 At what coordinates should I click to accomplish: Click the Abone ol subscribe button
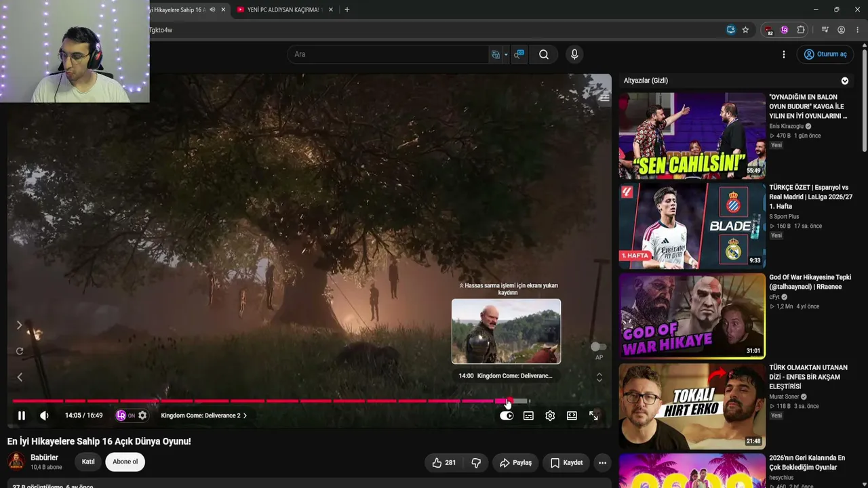[x=125, y=462]
